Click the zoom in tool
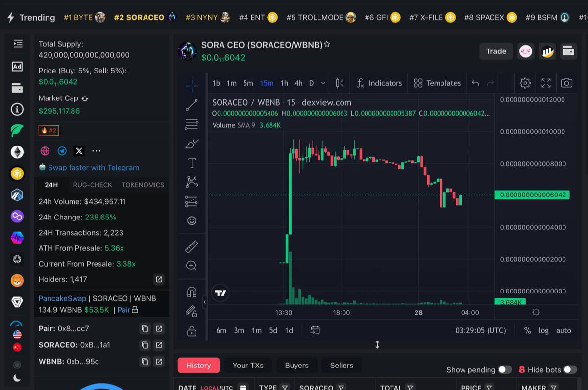 click(x=192, y=266)
